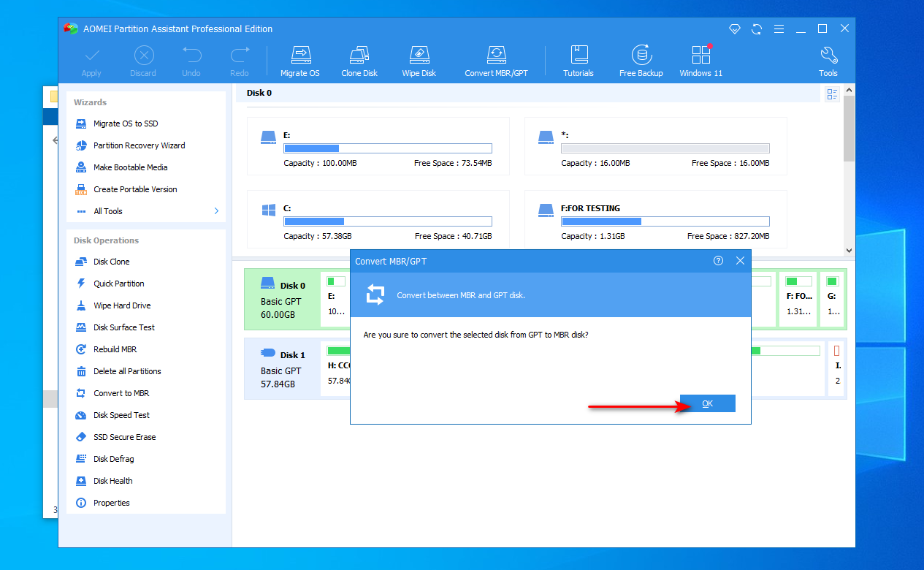924x570 pixels.
Task: Open the Windows 11 checker
Action: click(x=701, y=62)
